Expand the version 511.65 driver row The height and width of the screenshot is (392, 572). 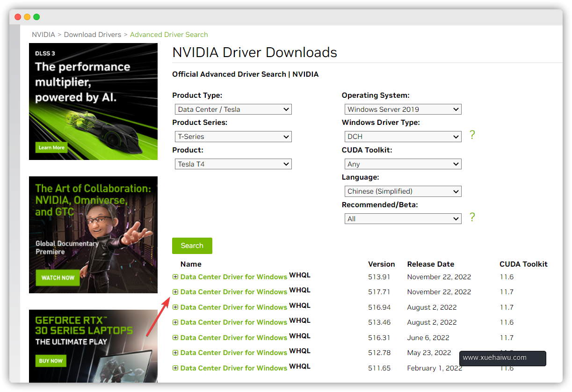[x=175, y=368]
